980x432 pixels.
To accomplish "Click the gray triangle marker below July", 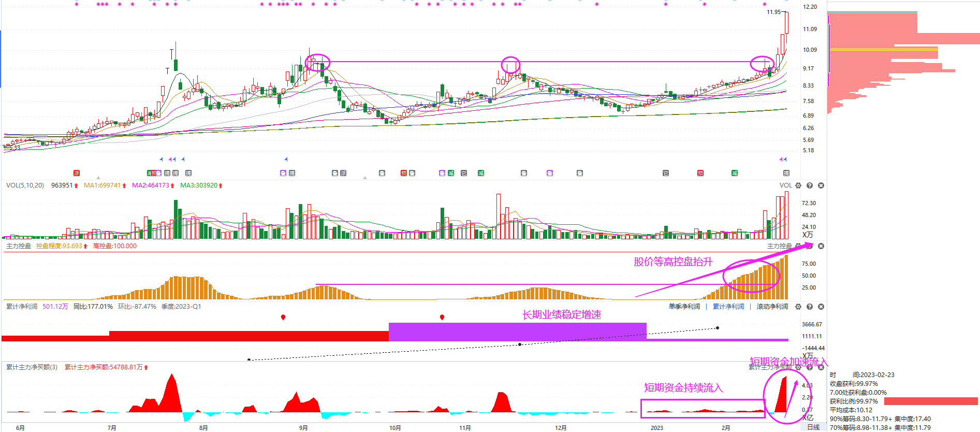I will (98, 178).
